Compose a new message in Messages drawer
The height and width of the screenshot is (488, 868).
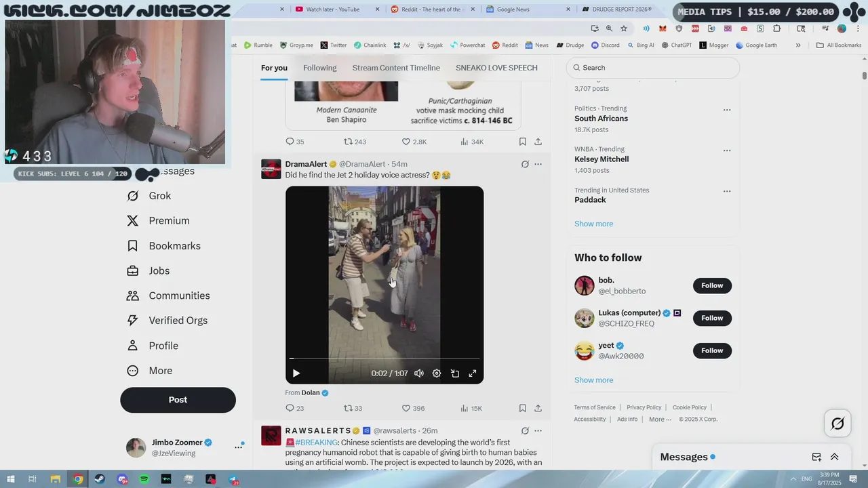point(816,457)
